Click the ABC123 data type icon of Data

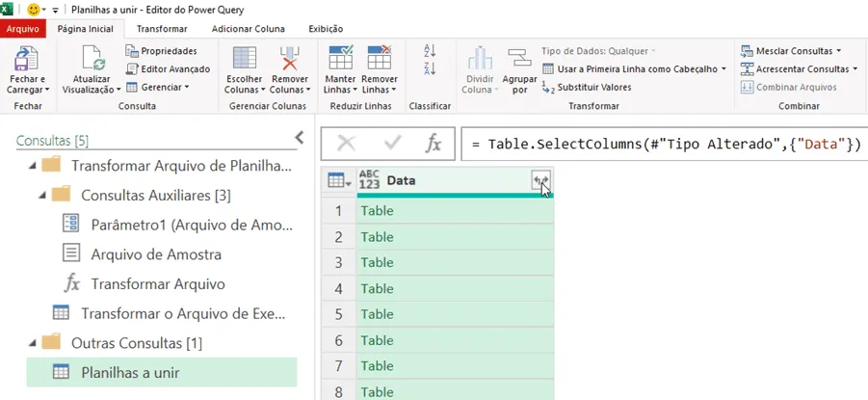click(369, 180)
